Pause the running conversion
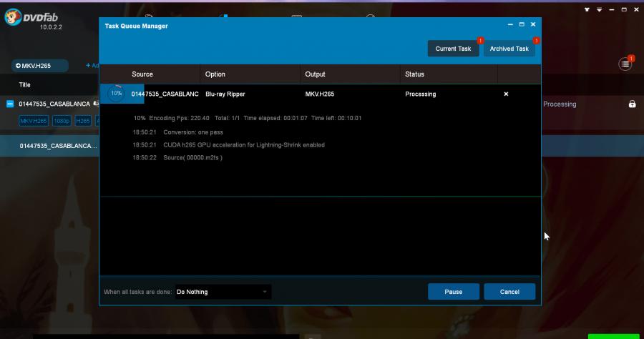Screen dimensions: 644x339 tap(454, 292)
